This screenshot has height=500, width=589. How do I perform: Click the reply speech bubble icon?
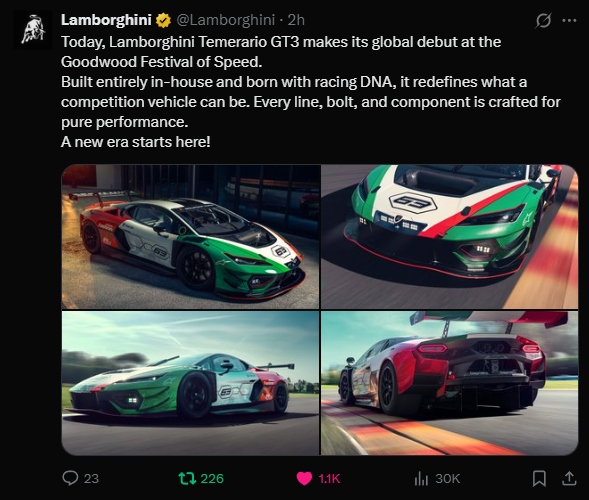(70, 478)
